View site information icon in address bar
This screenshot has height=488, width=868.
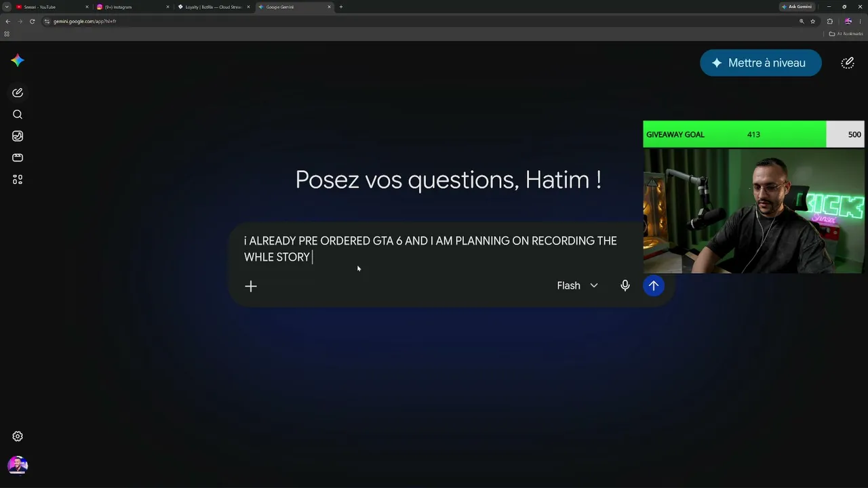[47, 21]
